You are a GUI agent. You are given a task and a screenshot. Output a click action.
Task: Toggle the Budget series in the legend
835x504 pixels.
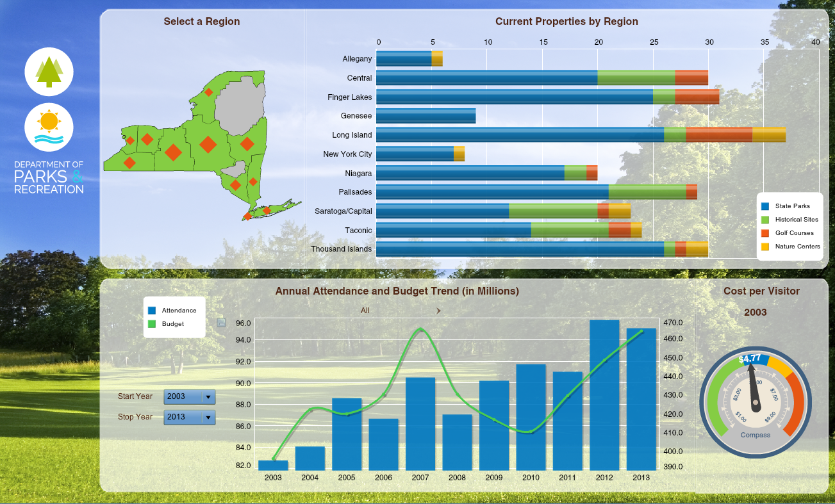coord(172,324)
